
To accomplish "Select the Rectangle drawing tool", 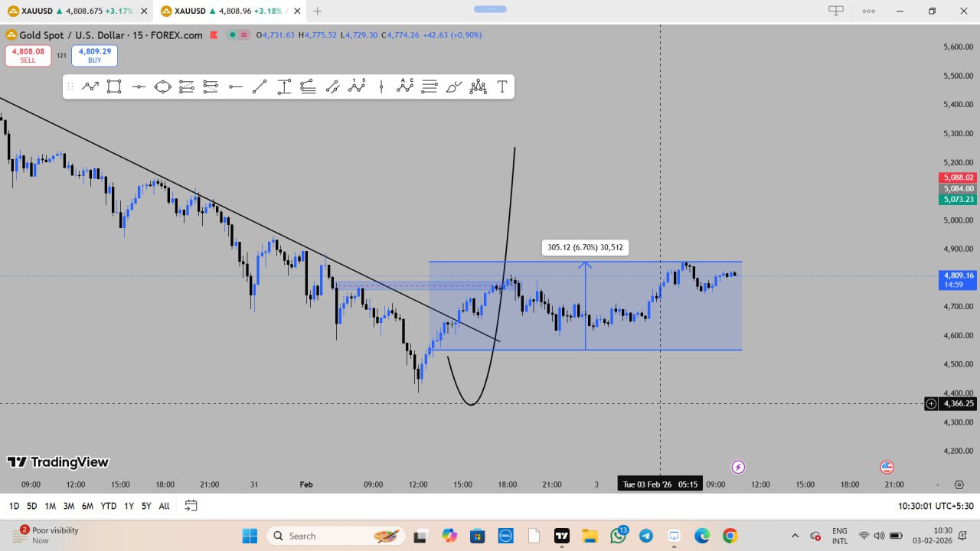I will point(114,86).
